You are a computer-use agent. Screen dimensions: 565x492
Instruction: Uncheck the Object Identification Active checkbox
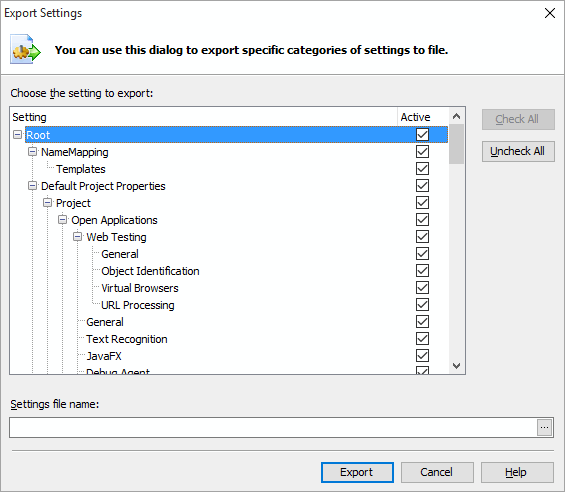[422, 271]
